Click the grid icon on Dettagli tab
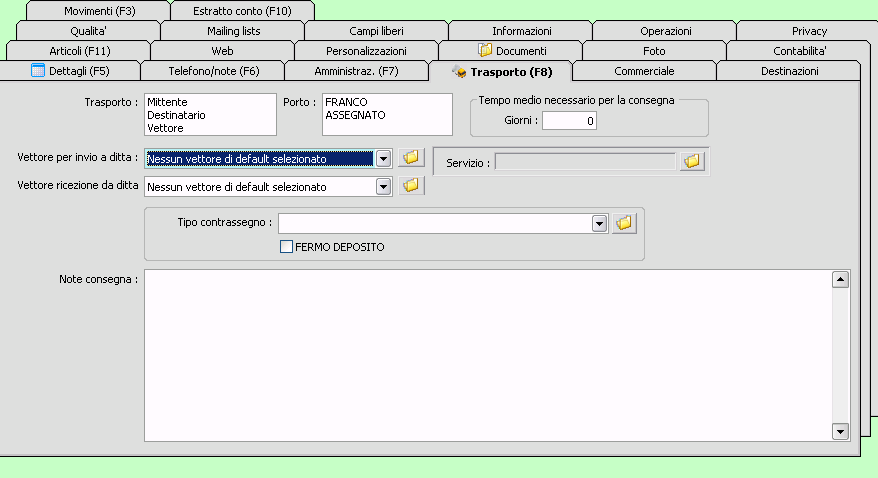878x478 pixels. (38, 71)
